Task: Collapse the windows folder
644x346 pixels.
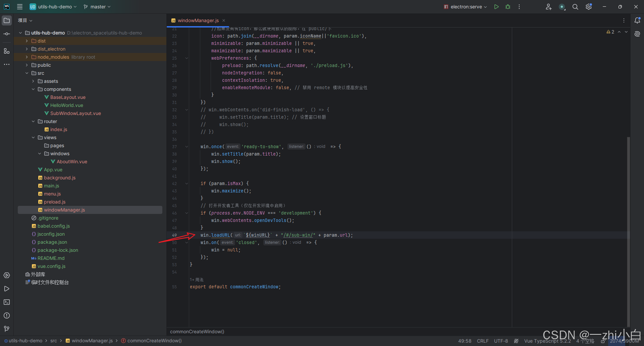Action: tap(40, 154)
